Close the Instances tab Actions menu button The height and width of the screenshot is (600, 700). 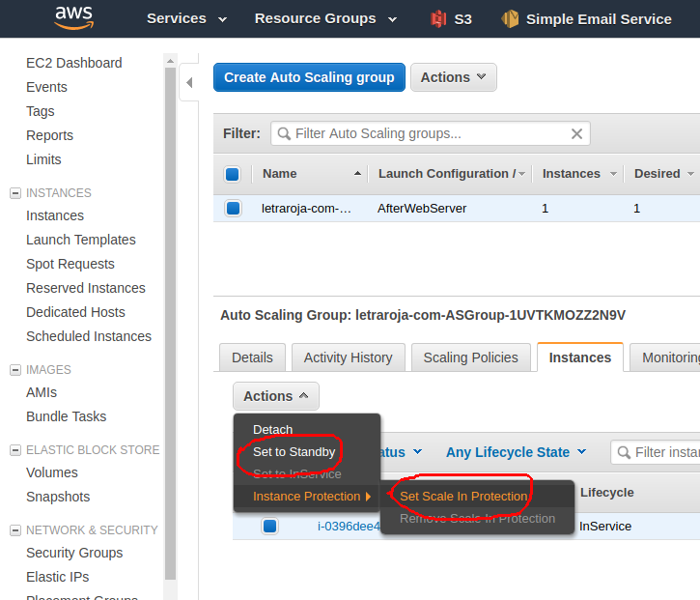276,396
